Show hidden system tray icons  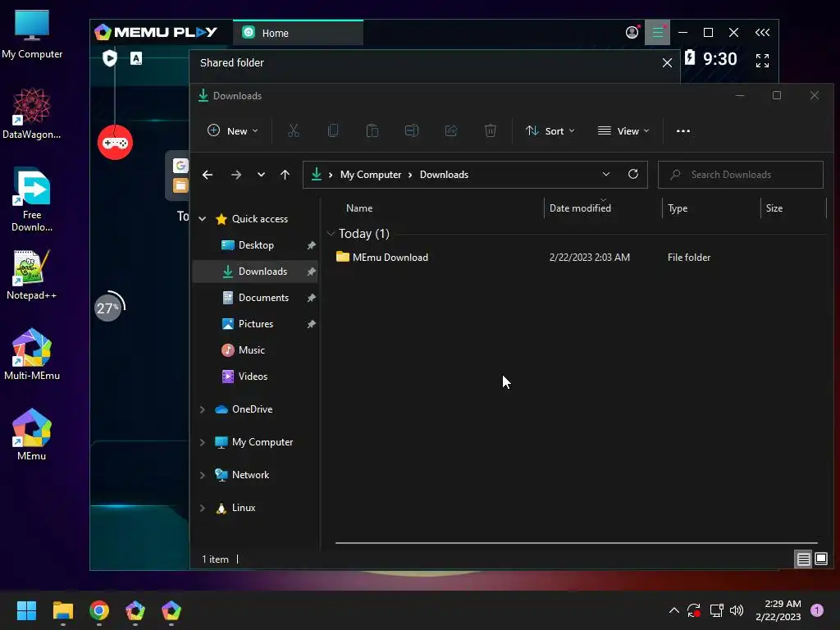click(x=674, y=610)
